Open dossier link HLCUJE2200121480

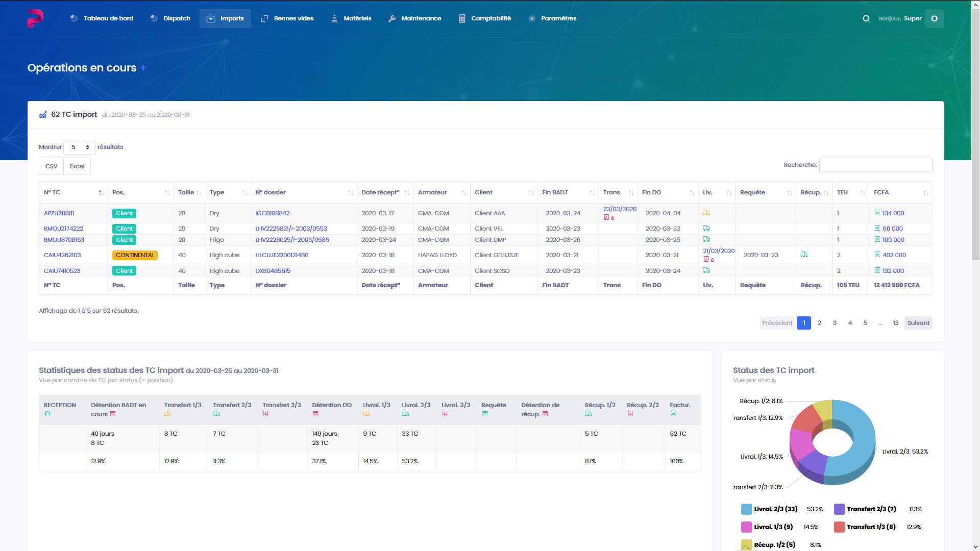click(x=282, y=255)
